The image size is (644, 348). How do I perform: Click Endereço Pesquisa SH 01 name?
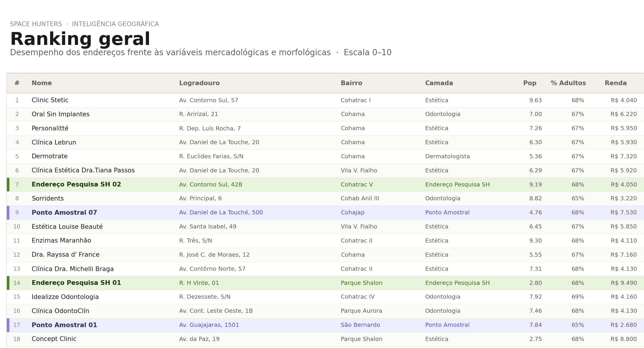click(76, 283)
